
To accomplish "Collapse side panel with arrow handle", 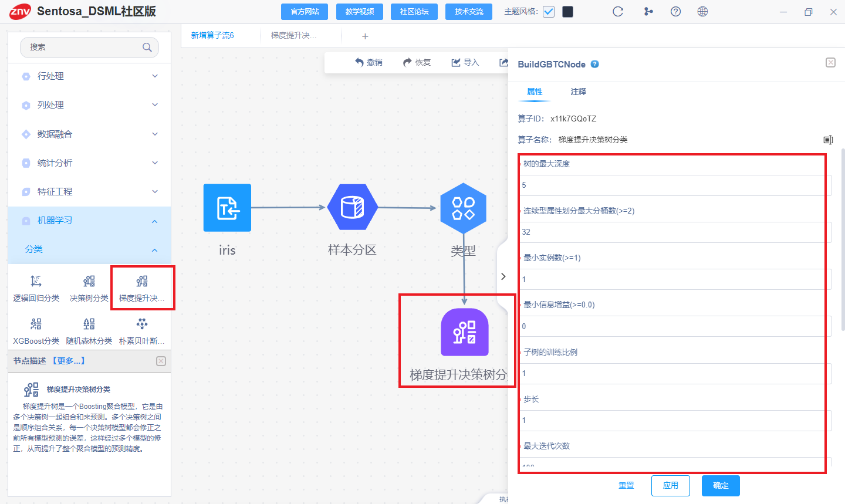I will tap(503, 276).
